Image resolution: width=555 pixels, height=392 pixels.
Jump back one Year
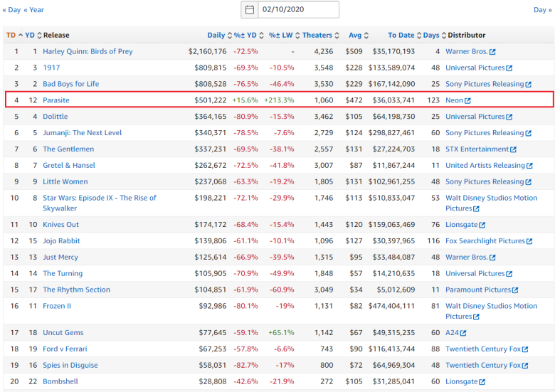click(x=33, y=10)
